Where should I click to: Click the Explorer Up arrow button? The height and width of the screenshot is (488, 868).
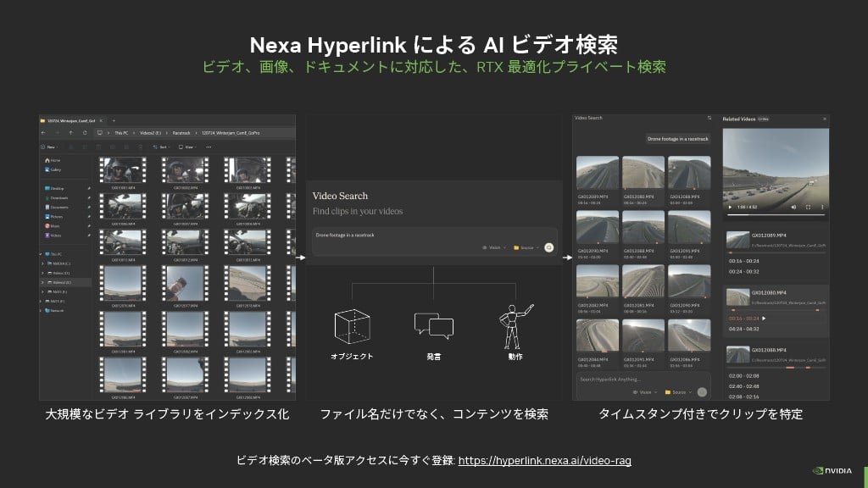pyautogui.click(x=71, y=133)
